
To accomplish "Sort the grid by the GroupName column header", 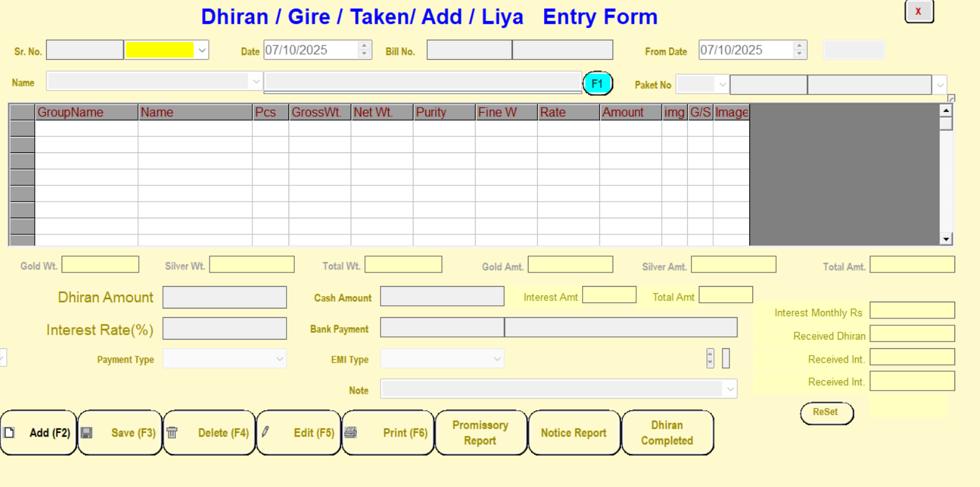I will coord(86,113).
